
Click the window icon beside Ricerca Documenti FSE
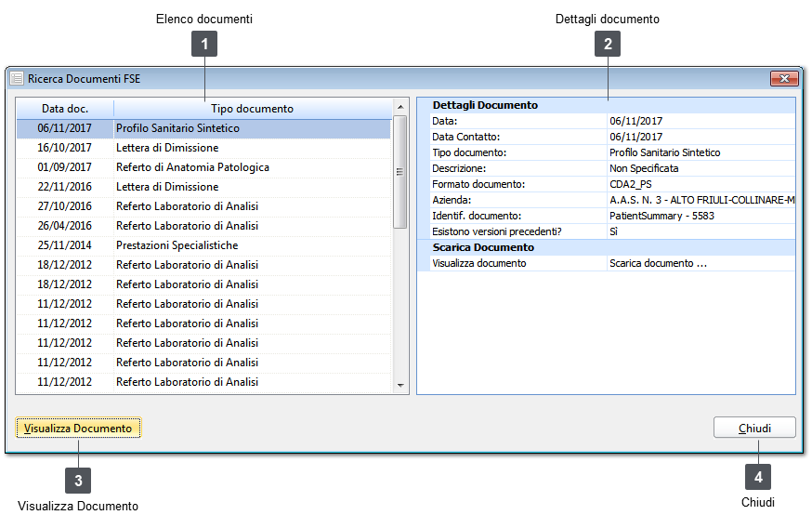(17, 79)
